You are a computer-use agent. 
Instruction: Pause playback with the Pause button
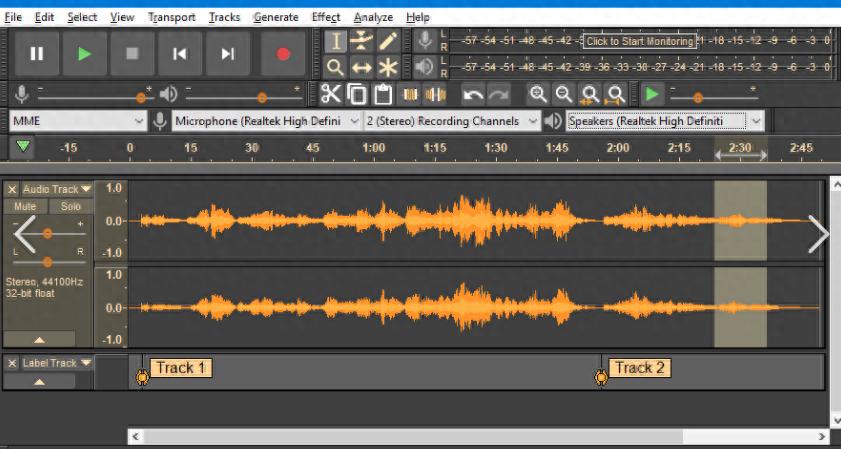37,54
